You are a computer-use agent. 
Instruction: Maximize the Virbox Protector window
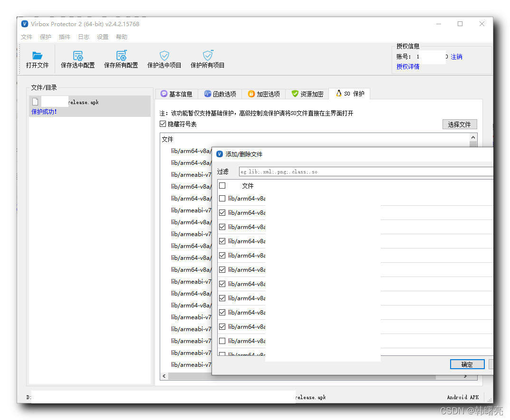tap(460, 24)
